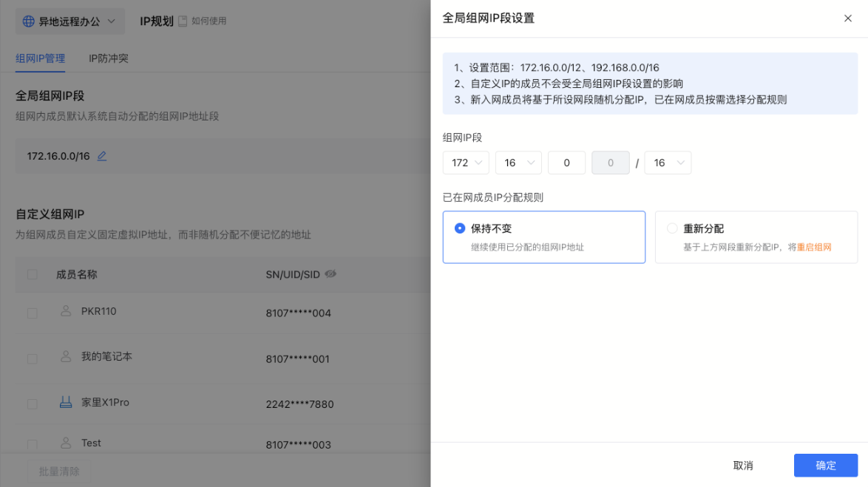Click the 全局组网IP段 section heading

pyautogui.click(x=50, y=96)
